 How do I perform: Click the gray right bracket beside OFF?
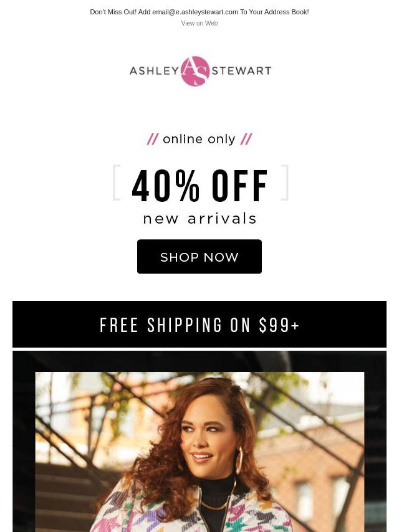(x=284, y=183)
